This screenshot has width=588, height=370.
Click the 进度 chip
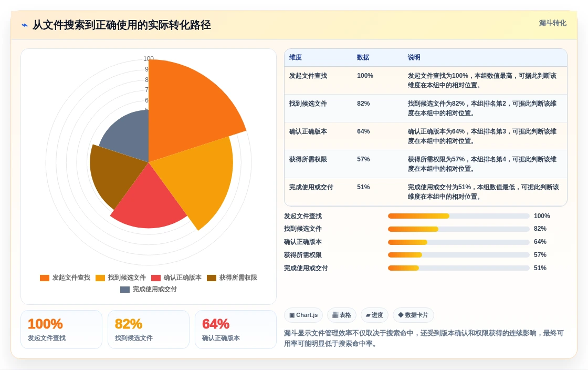click(x=374, y=315)
